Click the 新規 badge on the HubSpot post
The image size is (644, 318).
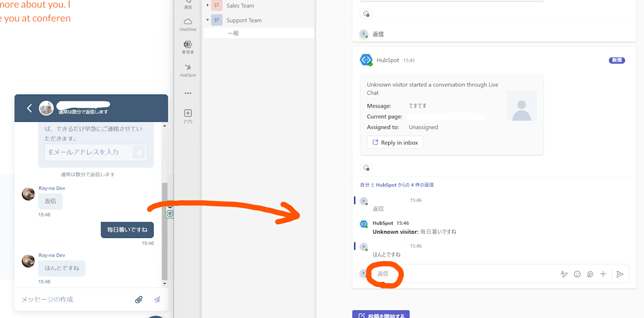pyautogui.click(x=617, y=60)
